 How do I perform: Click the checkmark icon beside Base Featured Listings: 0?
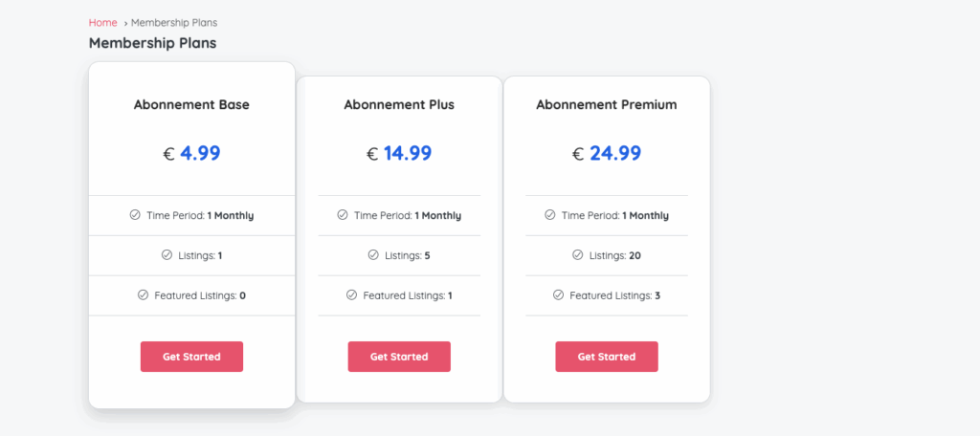coord(144,294)
